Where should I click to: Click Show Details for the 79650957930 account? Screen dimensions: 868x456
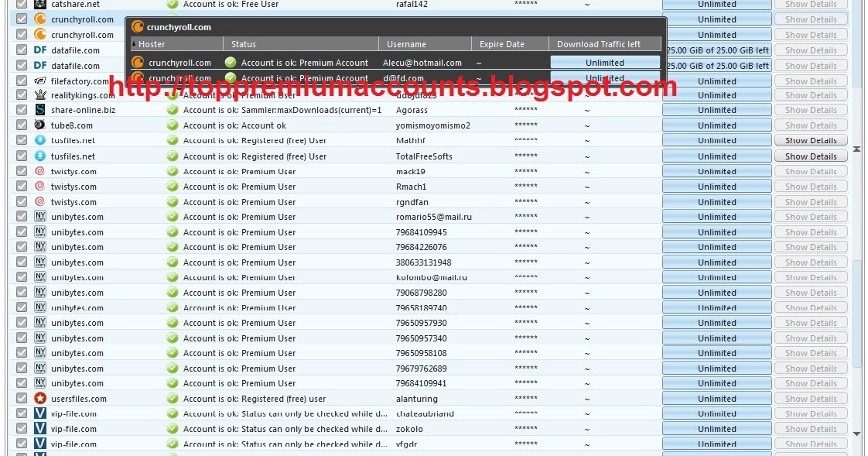[811, 323]
